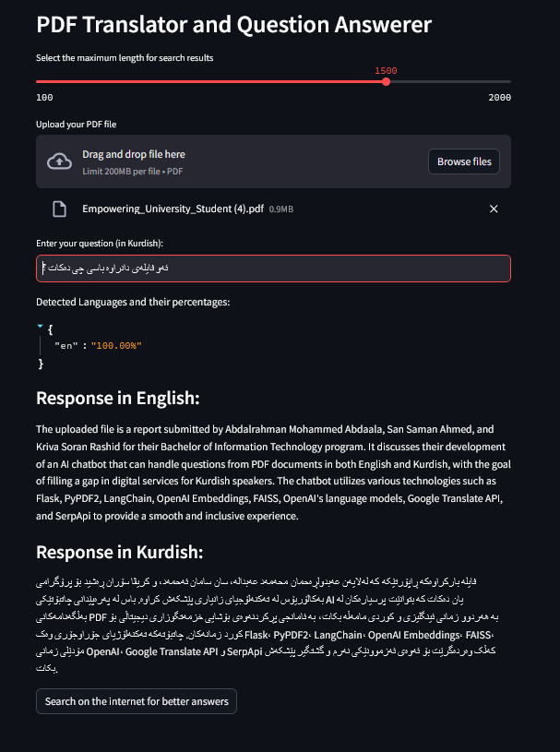The image size is (560, 752).
Task: Click the 'Detected Languages and their percentages' label
Action: (x=132, y=302)
